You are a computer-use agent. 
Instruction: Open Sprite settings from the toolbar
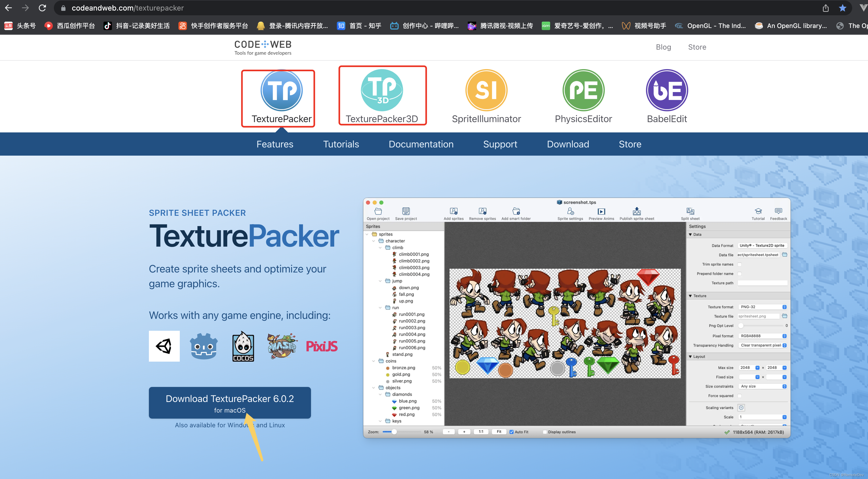[x=570, y=211]
